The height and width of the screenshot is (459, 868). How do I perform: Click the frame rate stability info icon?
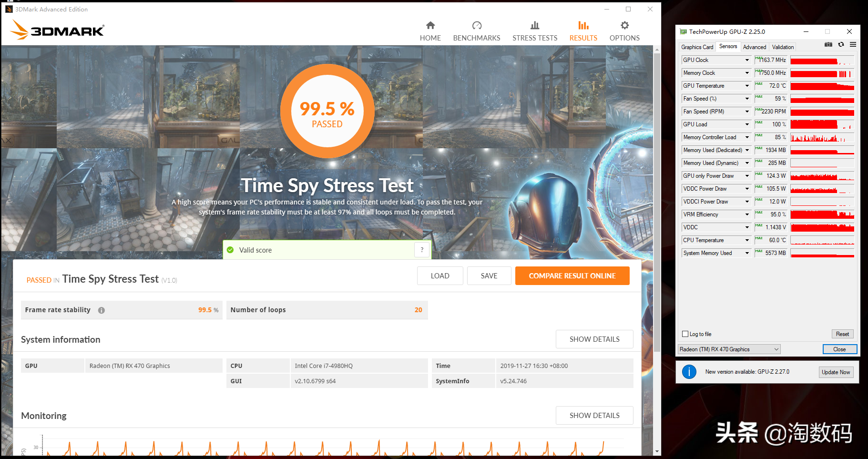[x=102, y=310]
